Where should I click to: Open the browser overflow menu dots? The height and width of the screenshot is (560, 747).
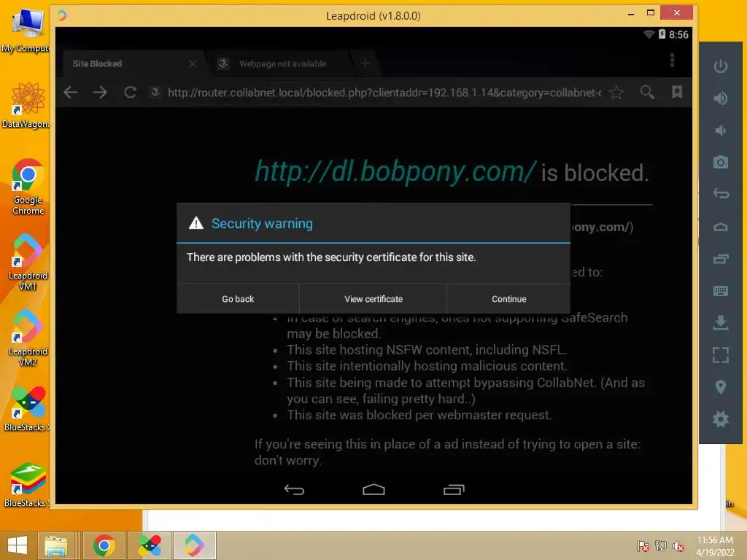[x=672, y=61]
